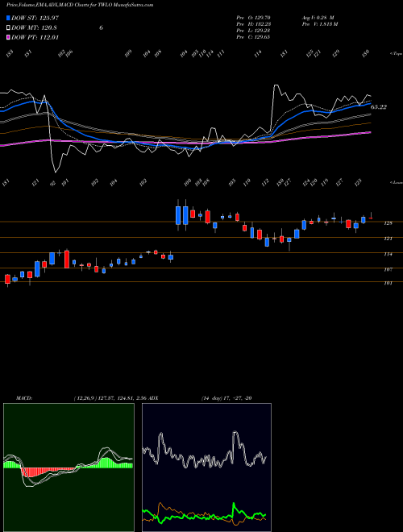403x532 pixels.
Task: Select the 'DOW PT: 112.01' label
Action: pos(35,37)
